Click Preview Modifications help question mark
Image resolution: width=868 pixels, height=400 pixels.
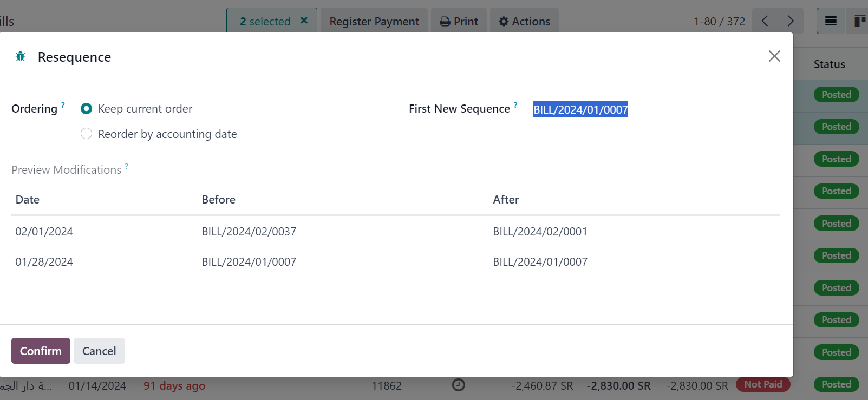pos(127,166)
